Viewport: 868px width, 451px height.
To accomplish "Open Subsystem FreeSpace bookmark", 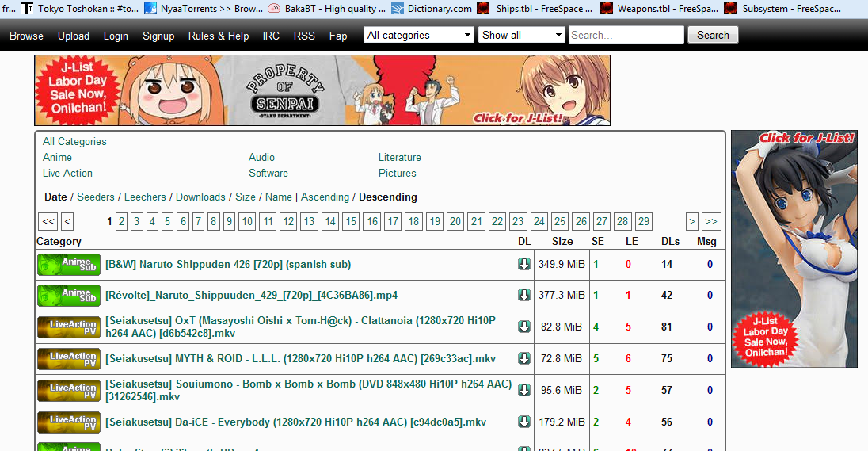I will click(782, 8).
